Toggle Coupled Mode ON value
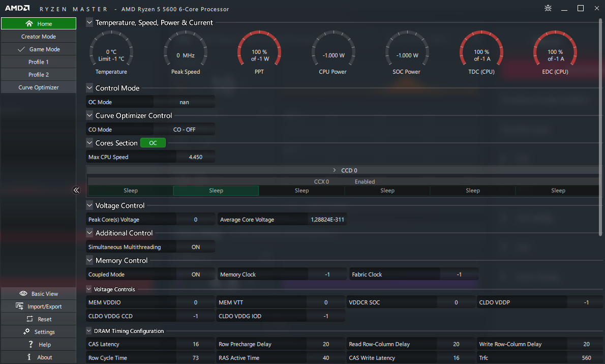 pos(196,275)
